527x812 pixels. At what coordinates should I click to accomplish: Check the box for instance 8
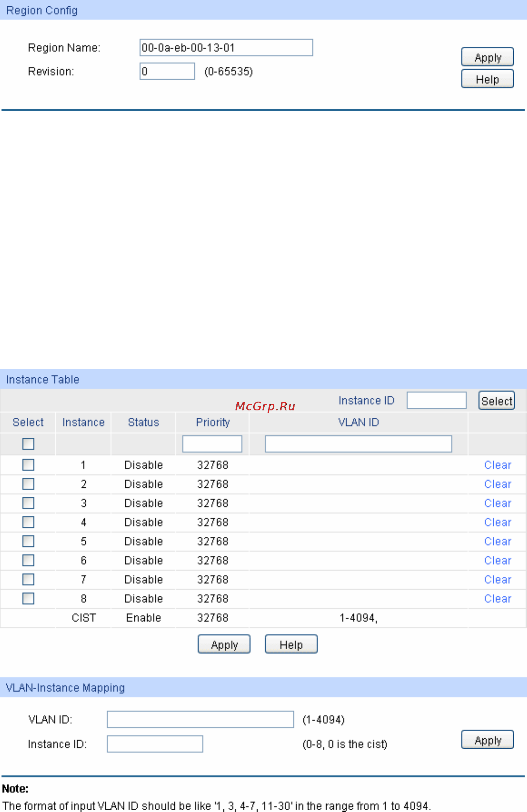(28, 598)
